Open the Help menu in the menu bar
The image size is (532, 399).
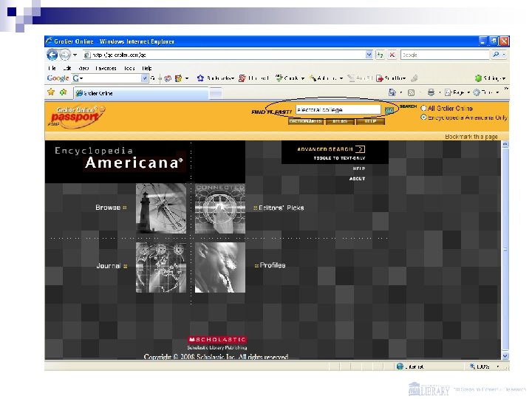146,68
